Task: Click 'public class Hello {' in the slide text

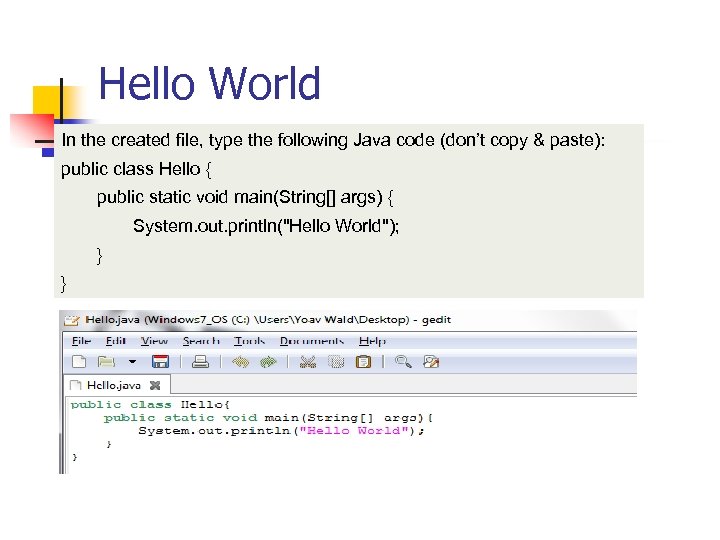Action: tap(136, 169)
